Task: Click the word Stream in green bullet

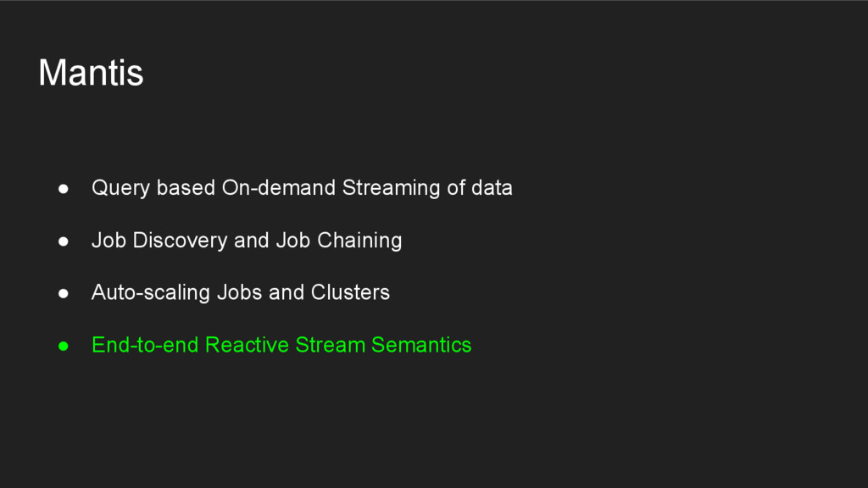Action: coord(330,346)
